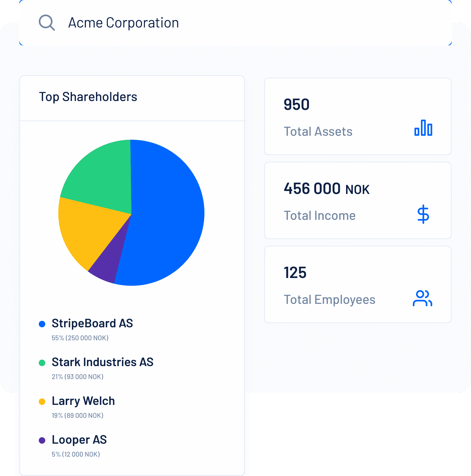Click the green Stark Industries legend dot
Image resolution: width=471 pixels, height=476 pixels.
point(42,363)
